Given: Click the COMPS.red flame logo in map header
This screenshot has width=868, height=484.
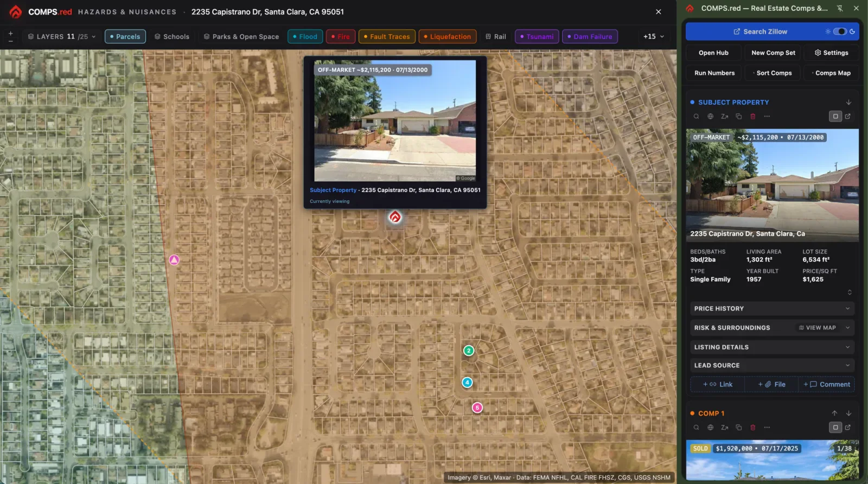Looking at the screenshot, I should [16, 11].
